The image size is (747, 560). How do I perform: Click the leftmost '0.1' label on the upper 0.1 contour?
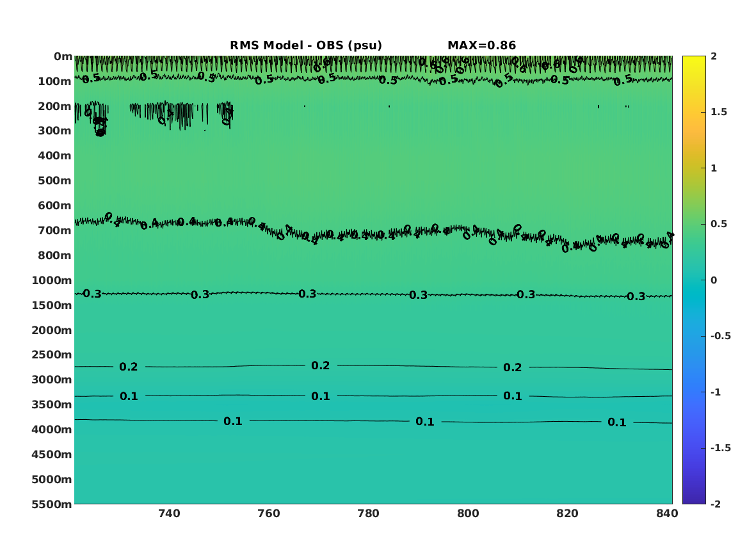click(x=129, y=396)
